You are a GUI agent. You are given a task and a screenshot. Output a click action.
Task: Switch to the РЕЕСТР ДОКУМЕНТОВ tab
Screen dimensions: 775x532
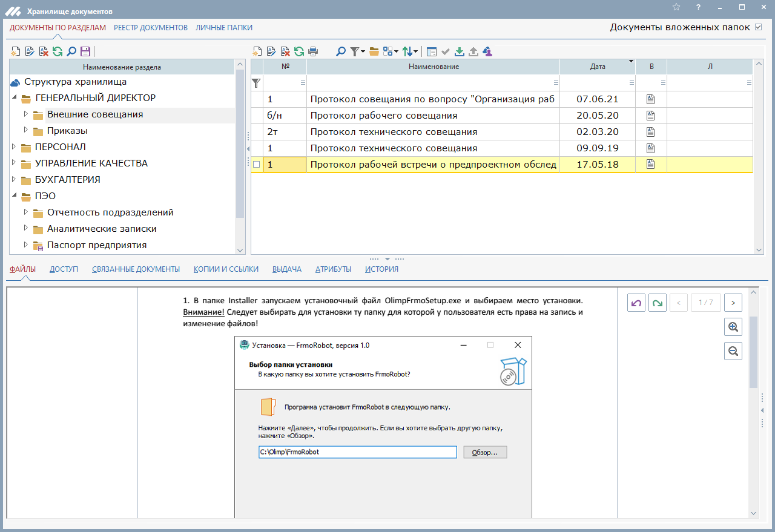pyautogui.click(x=151, y=28)
